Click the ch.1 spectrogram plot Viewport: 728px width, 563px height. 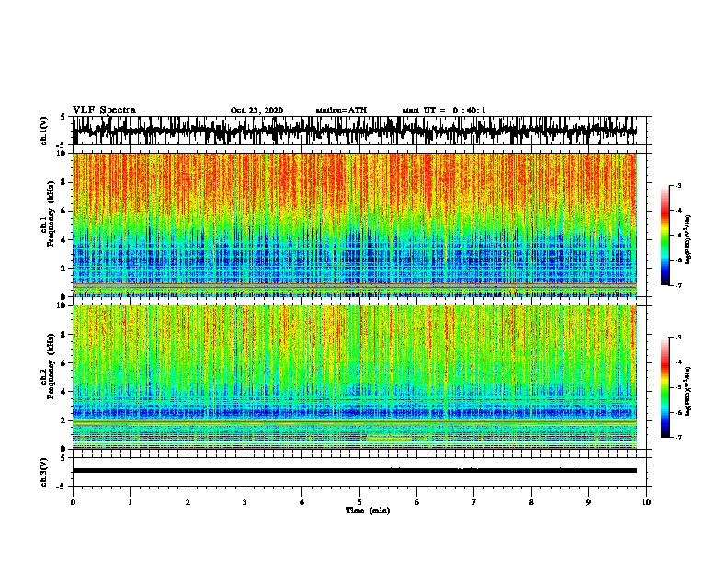point(355,224)
